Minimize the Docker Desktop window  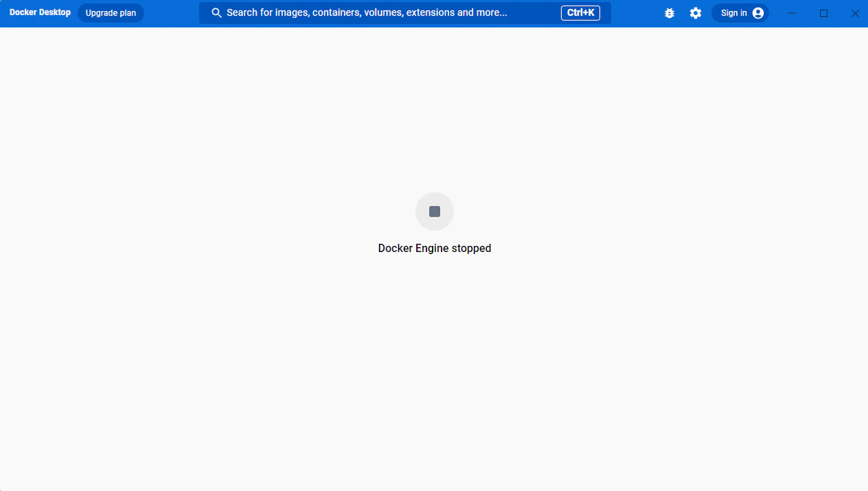(x=792, y=13)
